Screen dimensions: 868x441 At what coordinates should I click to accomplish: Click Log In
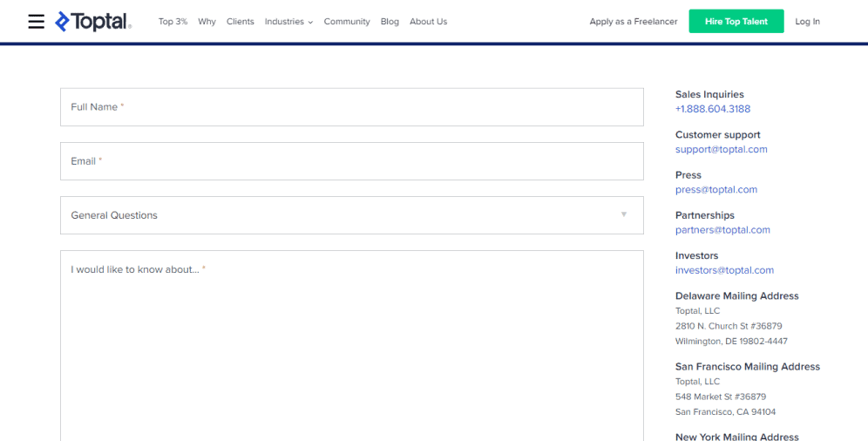coord(808,22)
